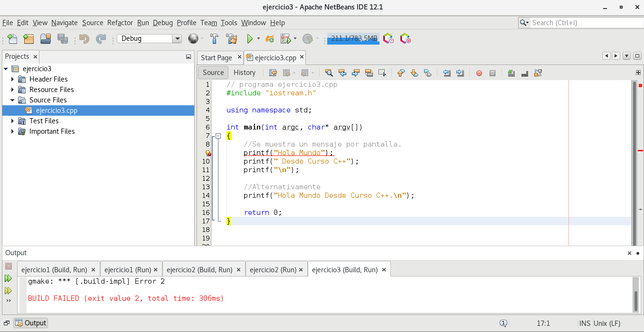Click the error marker on line 9
This screenshot has height=332, width=644.
point(208,153)
